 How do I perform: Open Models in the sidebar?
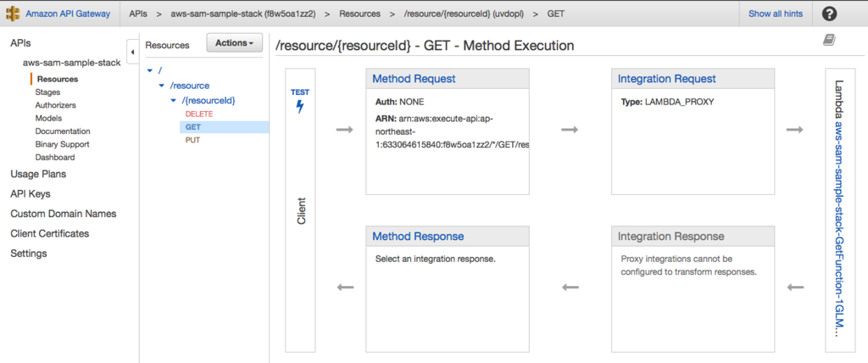coord(48,118)
